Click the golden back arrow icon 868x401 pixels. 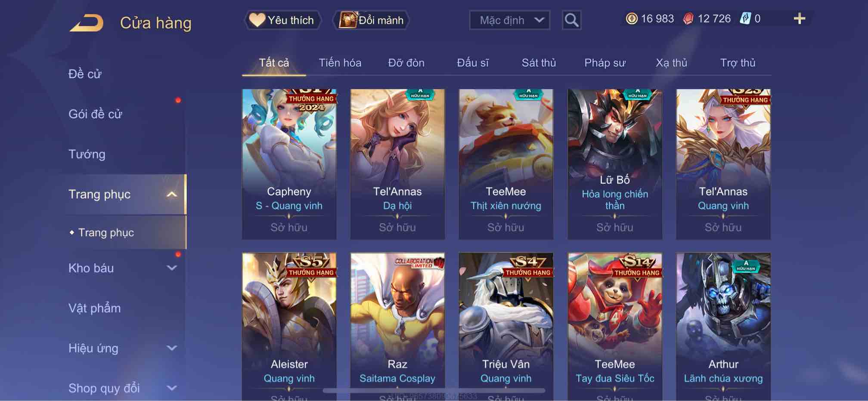click(87, 23)
